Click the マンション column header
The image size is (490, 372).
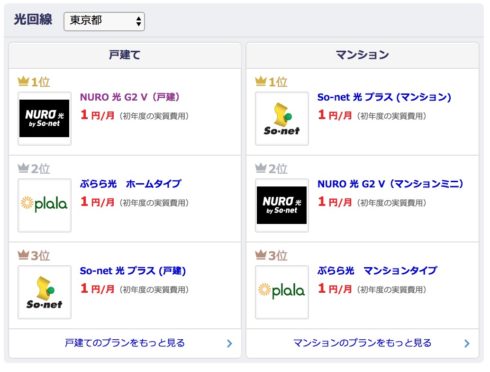[362, 55]
